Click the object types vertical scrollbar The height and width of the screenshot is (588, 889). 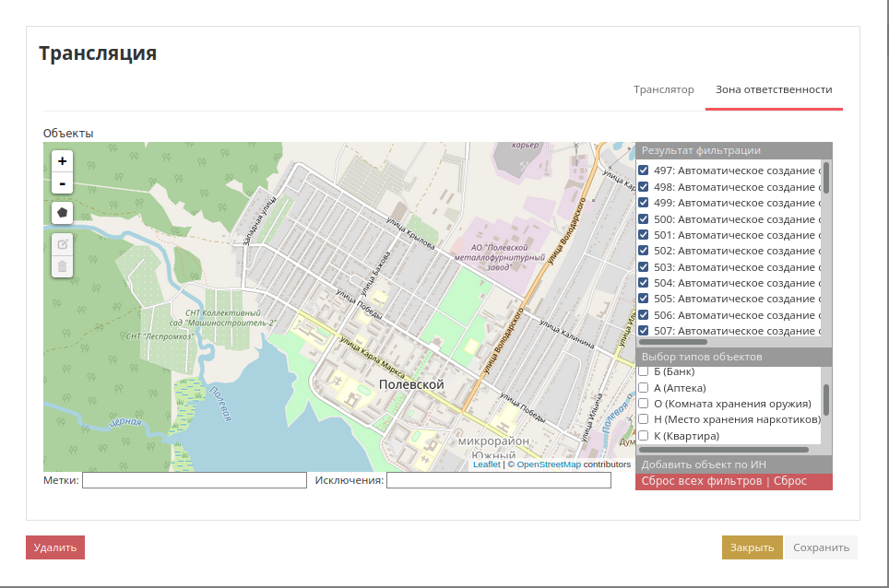click(x=826, y=400)
